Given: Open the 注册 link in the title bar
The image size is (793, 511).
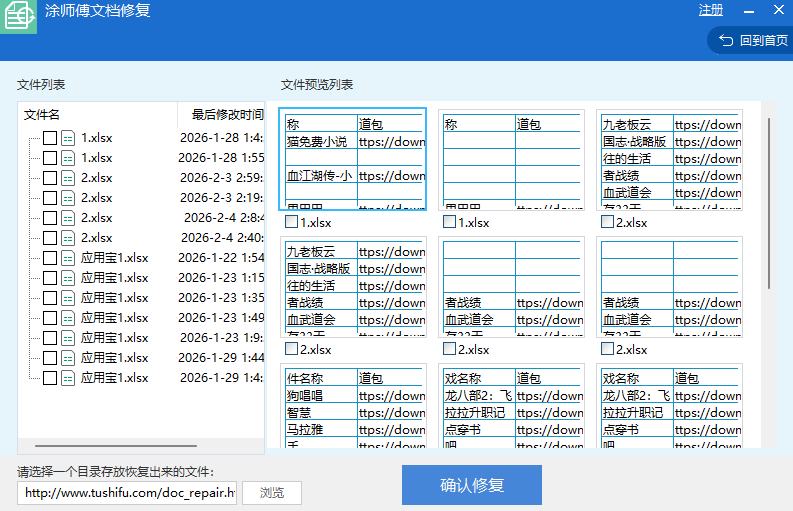Looking at the screenshot, I should tap(711, 10).
